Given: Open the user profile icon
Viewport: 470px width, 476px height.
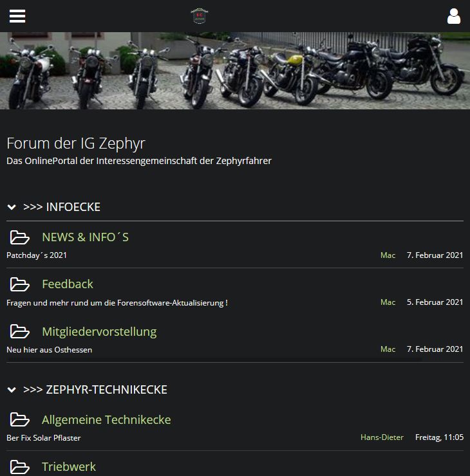Looking at the screenshot, I should point(454,16).
